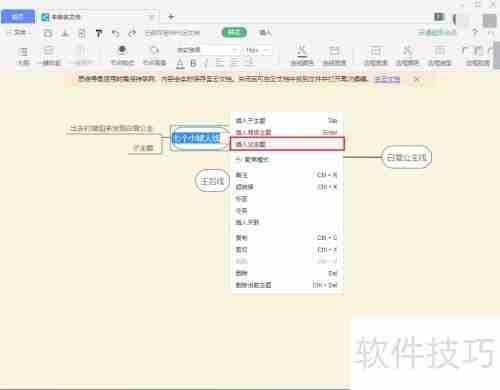Choose Delete (Del) in the context menu
Screen dimensions: 500x390
(287, 273)
